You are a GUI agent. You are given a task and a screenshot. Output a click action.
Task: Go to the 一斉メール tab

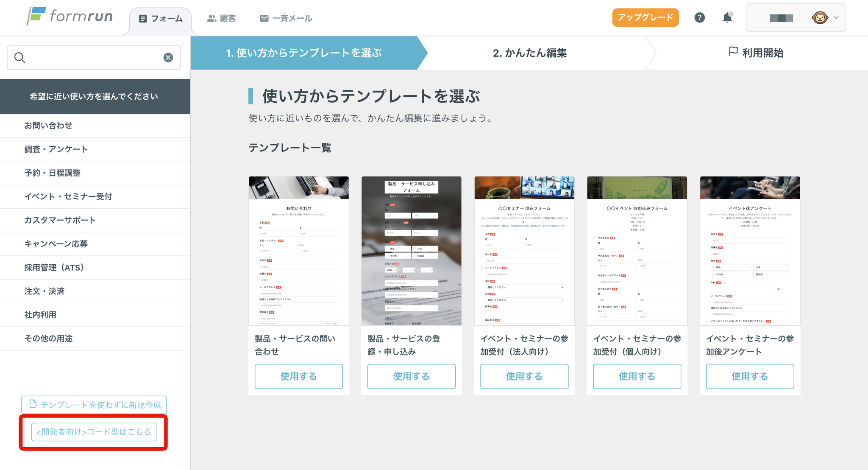tap(286, 19)
